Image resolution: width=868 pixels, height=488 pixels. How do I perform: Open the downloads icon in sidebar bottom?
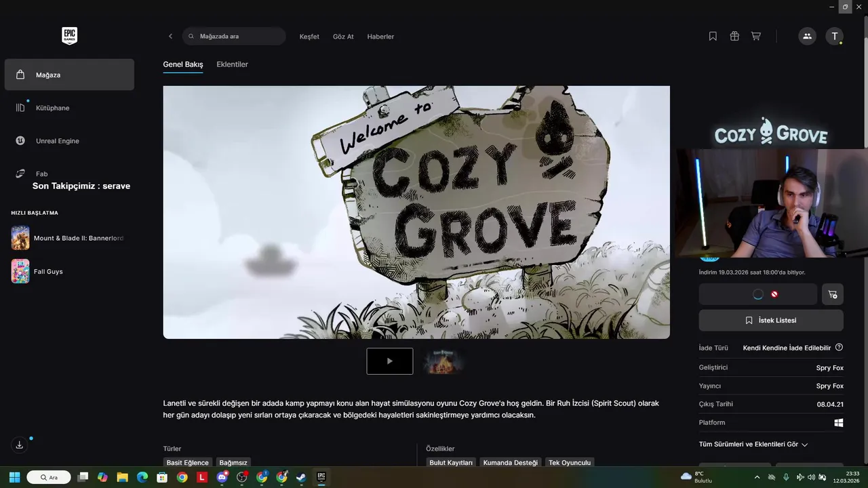tap(20, 445)
